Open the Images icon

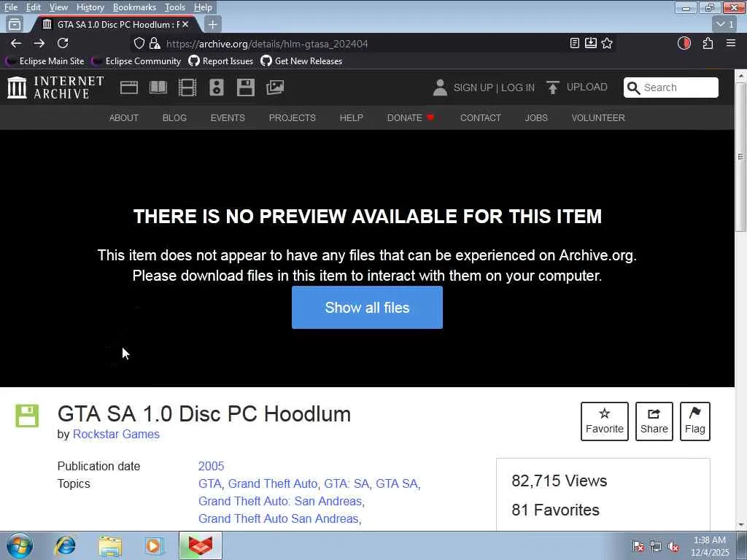click(275, 87)
